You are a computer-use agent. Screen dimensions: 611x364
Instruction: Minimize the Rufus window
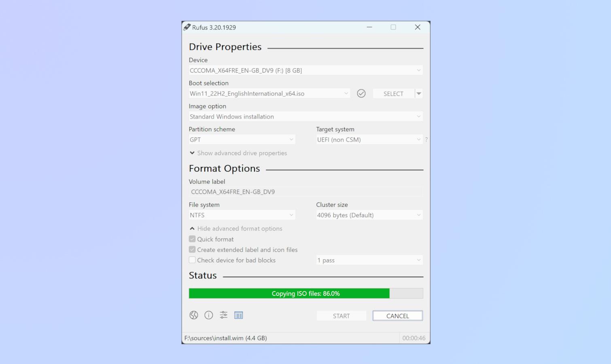[369, 27]
